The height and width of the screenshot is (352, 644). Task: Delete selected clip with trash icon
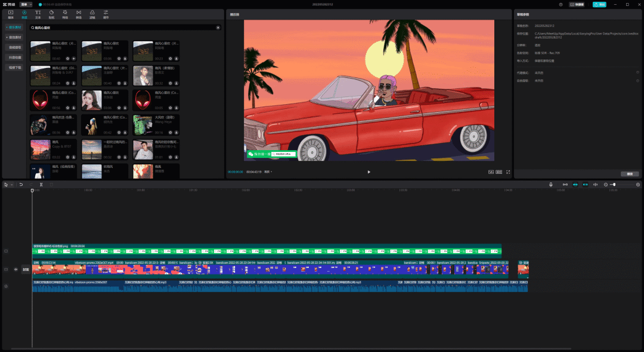point(51,185)
